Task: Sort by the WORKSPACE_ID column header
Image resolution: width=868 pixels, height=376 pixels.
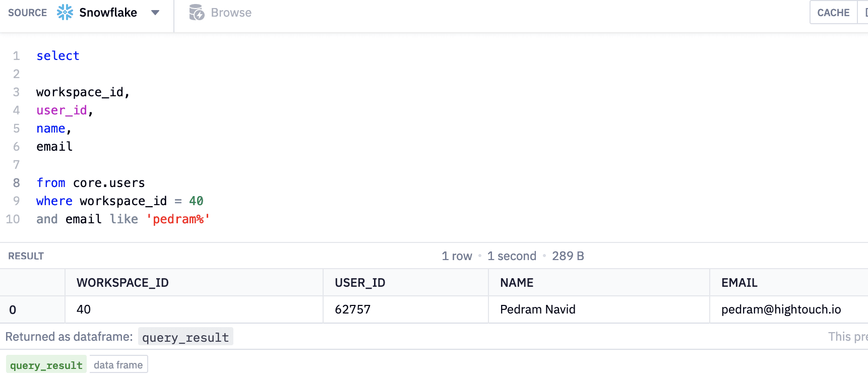Action: pos(122,283)
